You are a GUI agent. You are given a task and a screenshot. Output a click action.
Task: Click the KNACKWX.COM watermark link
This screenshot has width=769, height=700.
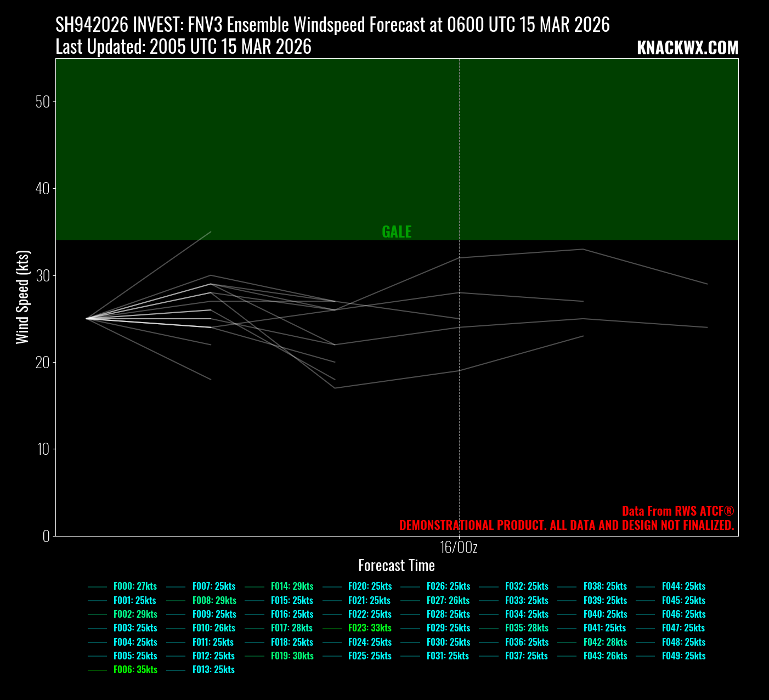[x=687, y=48]
